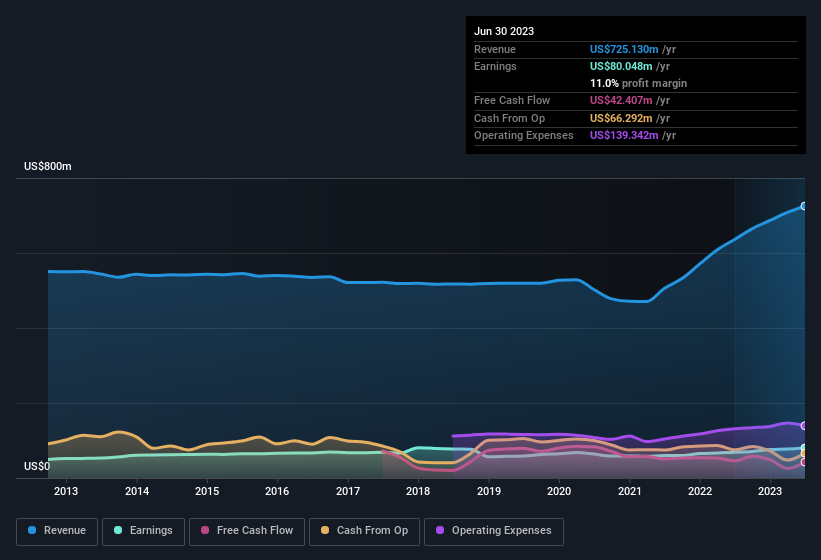Click the US$0 y-axis label
The width and height of the screenshot is (821, 560).
pos(36,467)
